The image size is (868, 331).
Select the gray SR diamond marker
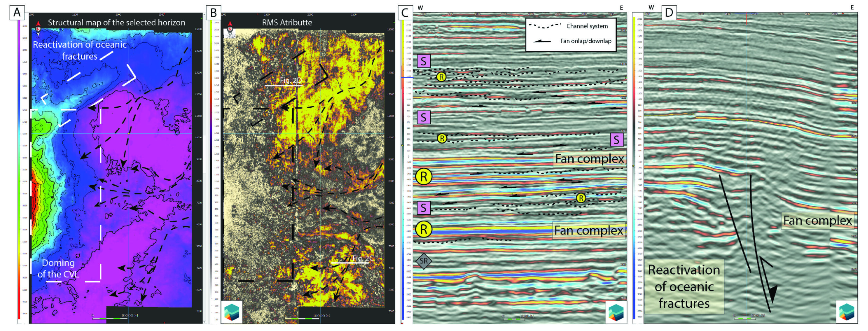(x=424, y=261)
